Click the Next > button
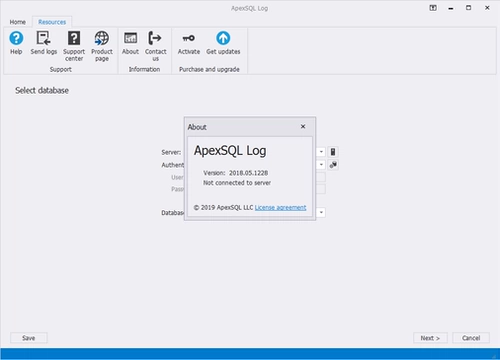The height and width of the screenshot is (360, 500). point(430,338)
